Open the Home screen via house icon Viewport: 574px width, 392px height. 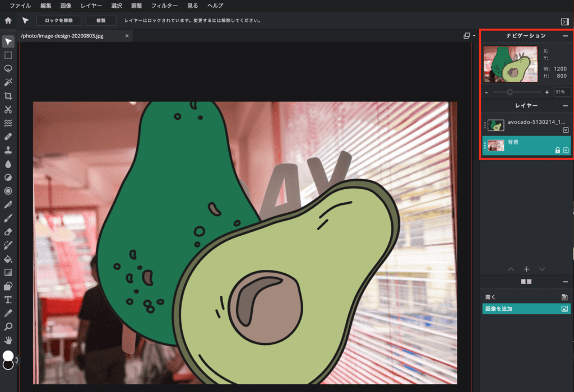[7, 20]
